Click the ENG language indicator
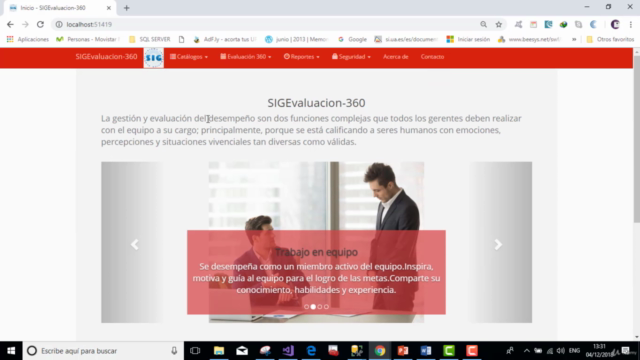Image resolution: width=640 pixels, height=360 pixels. point(574,351)
